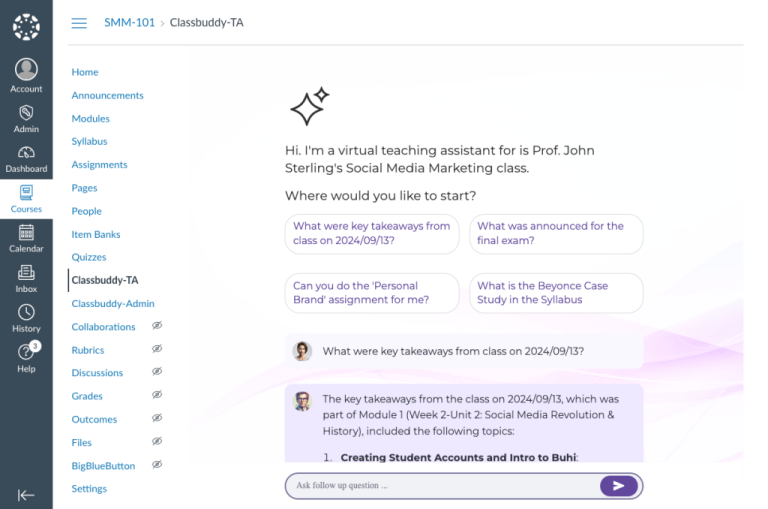Choose 'What is the Beyonce Case Study' suggestion
This screenshot has width=768, height=509.
(555, 292)
